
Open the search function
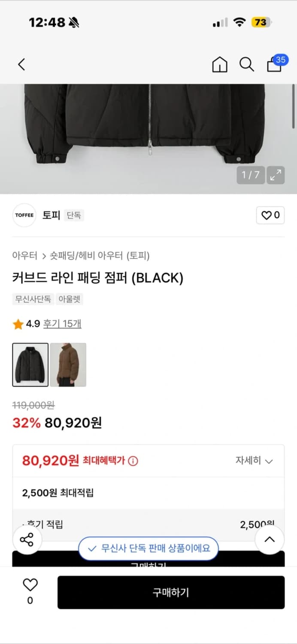(x=246, y=64)
